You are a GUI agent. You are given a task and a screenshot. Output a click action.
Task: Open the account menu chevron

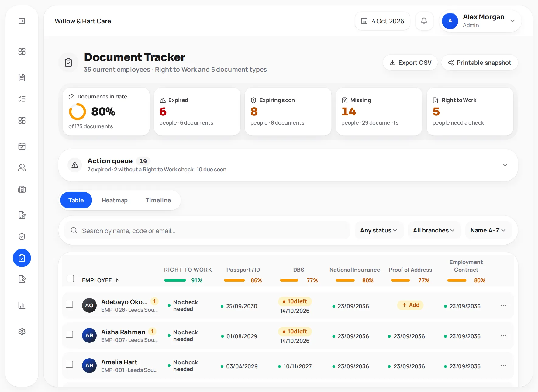(x=512, y=21)
